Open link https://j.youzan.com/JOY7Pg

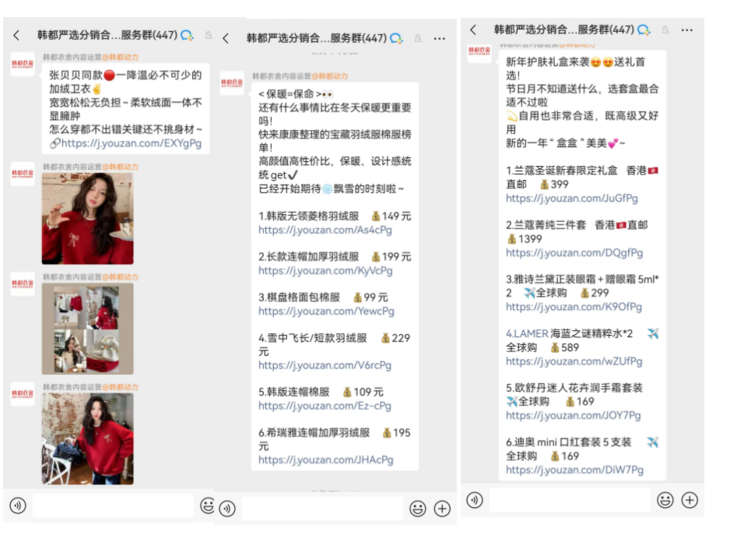[573, 415]
